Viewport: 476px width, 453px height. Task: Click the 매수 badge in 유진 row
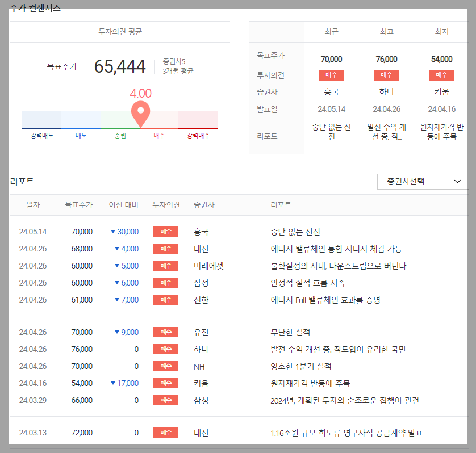click(166, 332)
